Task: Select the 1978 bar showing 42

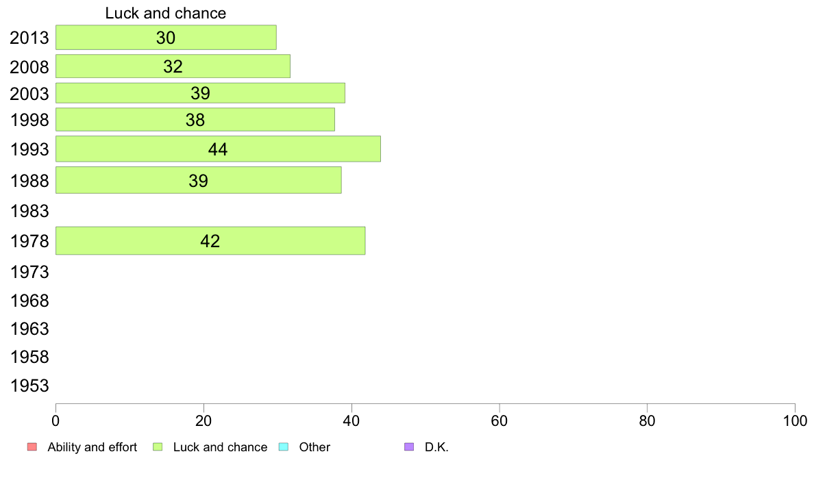Action: 210,241
